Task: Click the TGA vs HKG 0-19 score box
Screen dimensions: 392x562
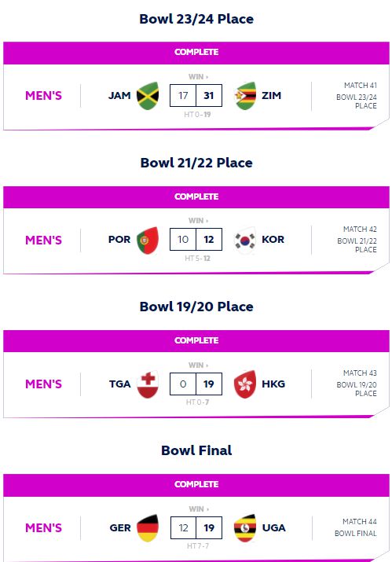Action: (196, 384)
